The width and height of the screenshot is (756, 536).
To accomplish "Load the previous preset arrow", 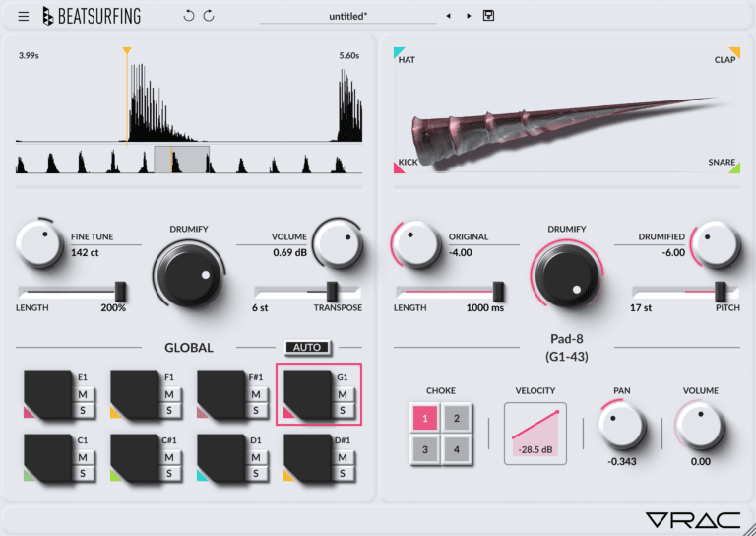I will pos(449,16).
